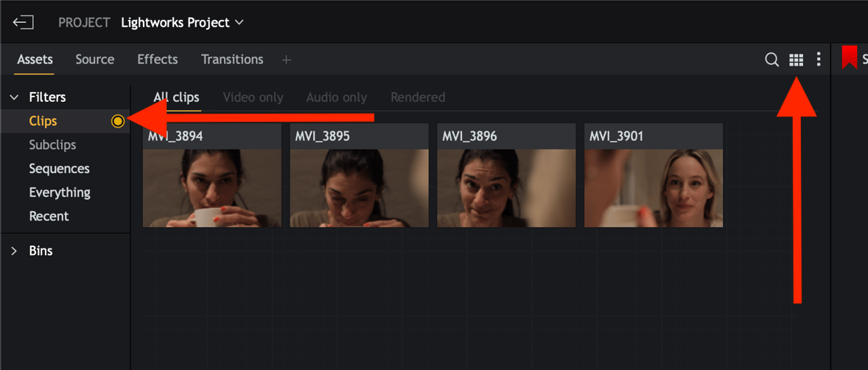This screenshot has width=868, height=370.
Task: Filter by Audio only
Action: click(x=336, y=97)
